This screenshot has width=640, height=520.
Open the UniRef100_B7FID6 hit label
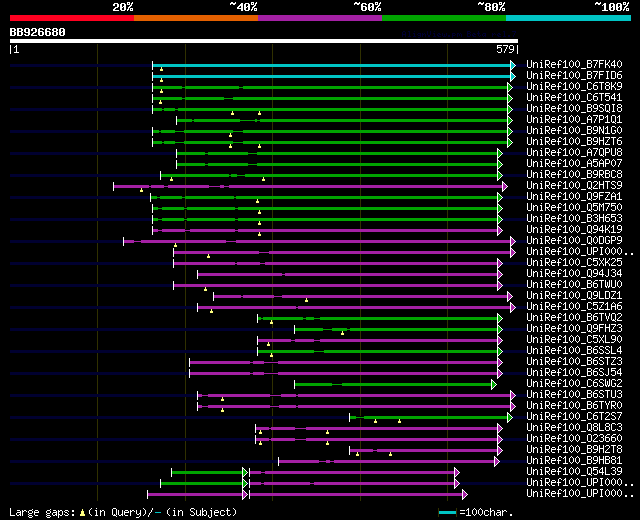click(574, 75)
